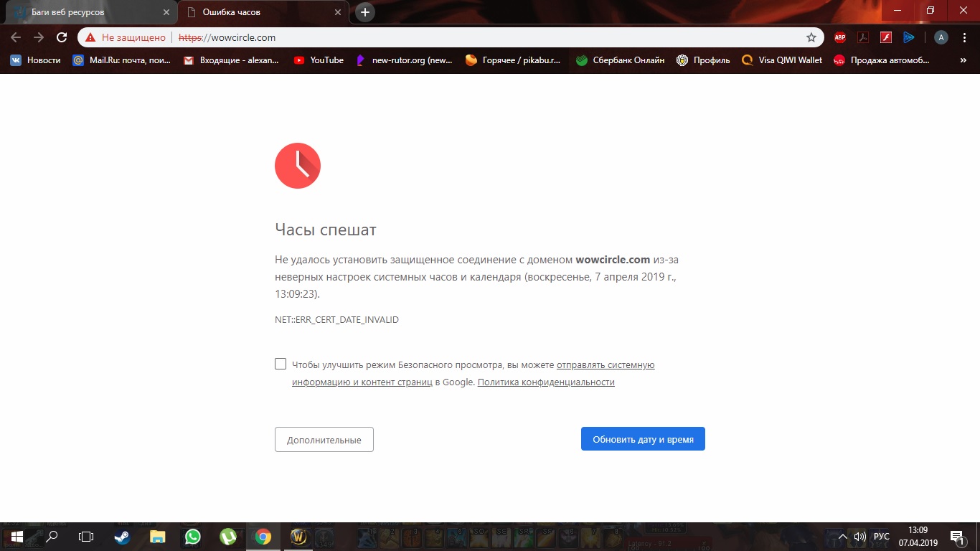Click the AdBlock Plus extension icon
This screenshot has width=980, height=551.
point(839,37)
